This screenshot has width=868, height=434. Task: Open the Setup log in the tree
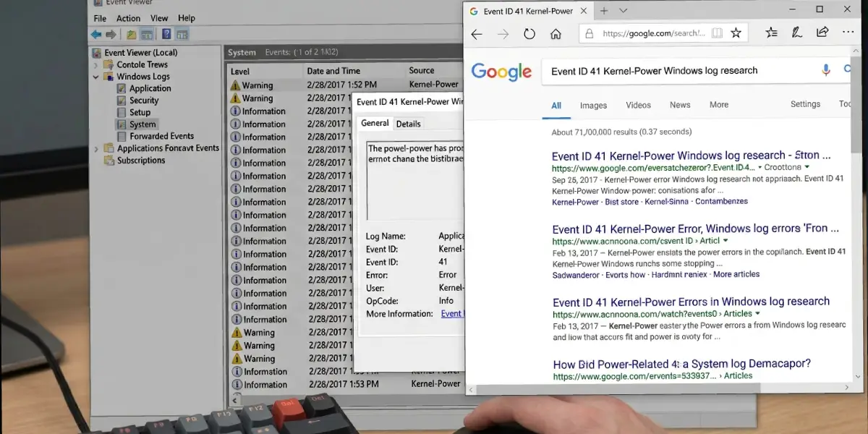[134, 112]
